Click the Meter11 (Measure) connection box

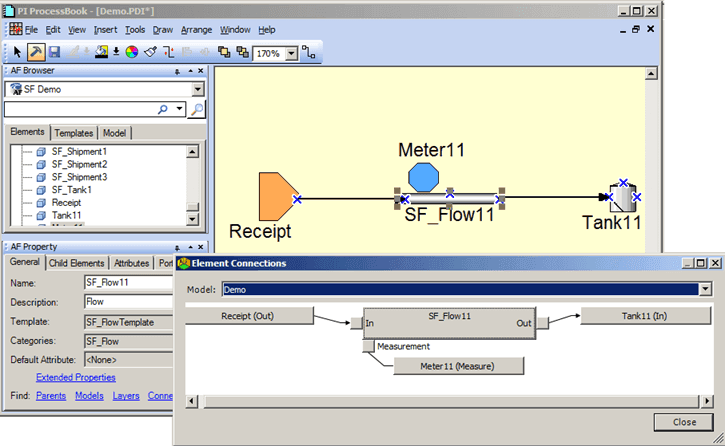458,366
